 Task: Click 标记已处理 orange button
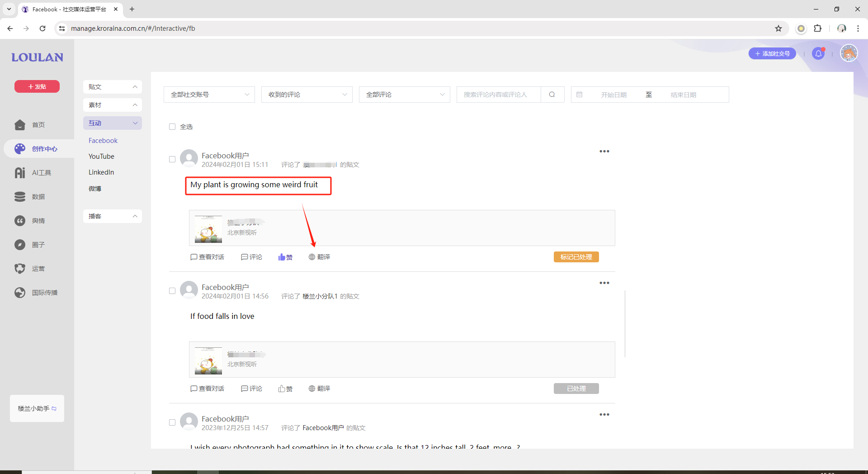[x=576, y=257]
